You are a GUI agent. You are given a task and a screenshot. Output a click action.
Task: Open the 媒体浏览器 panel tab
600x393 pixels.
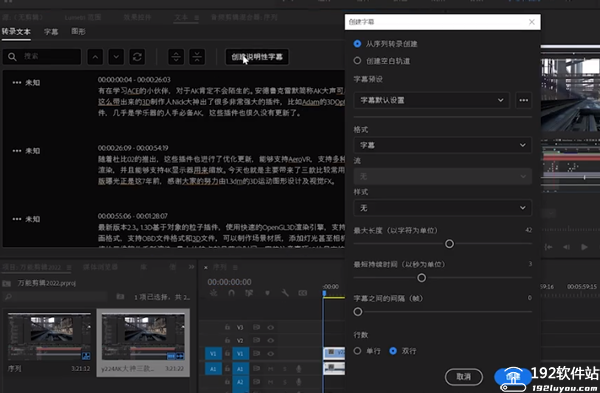(x=100, y=267)
